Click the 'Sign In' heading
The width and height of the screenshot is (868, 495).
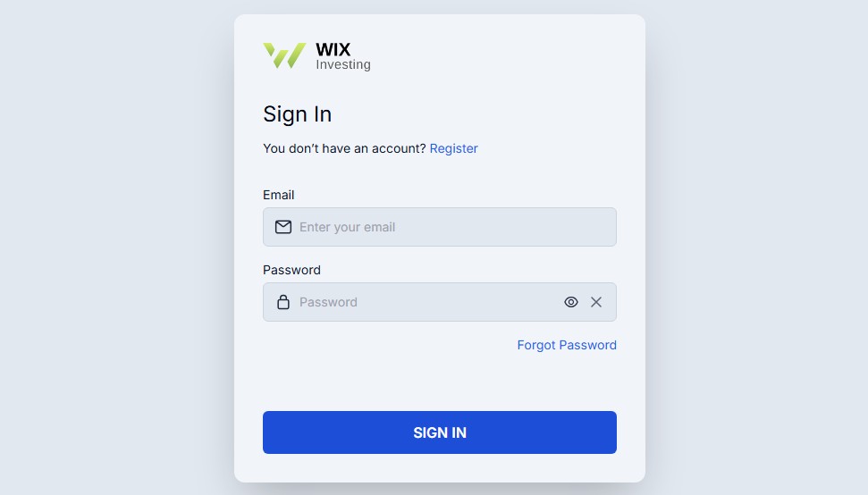(x=298, y=114)
